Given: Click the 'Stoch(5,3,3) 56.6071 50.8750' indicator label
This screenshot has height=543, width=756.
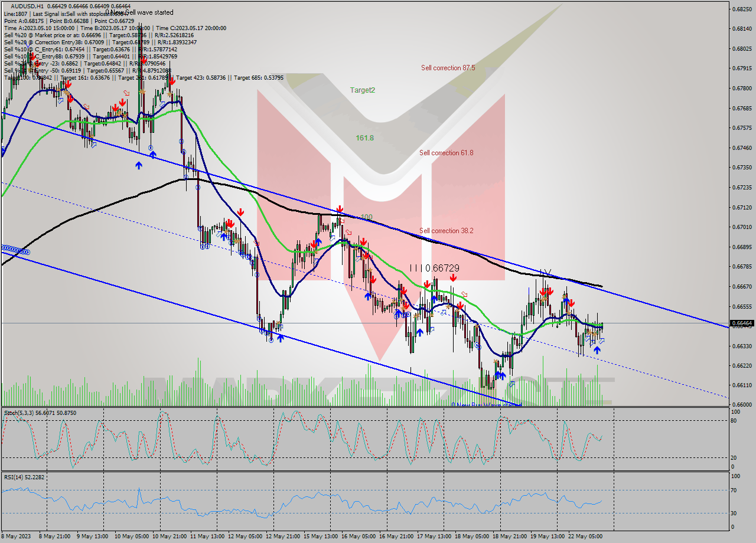Looking at the screenshot, I should 40,413.
